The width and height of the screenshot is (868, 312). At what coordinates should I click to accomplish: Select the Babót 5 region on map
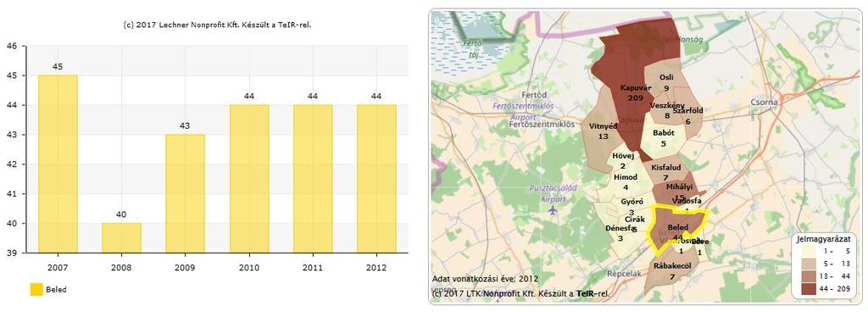pos(663,138)
